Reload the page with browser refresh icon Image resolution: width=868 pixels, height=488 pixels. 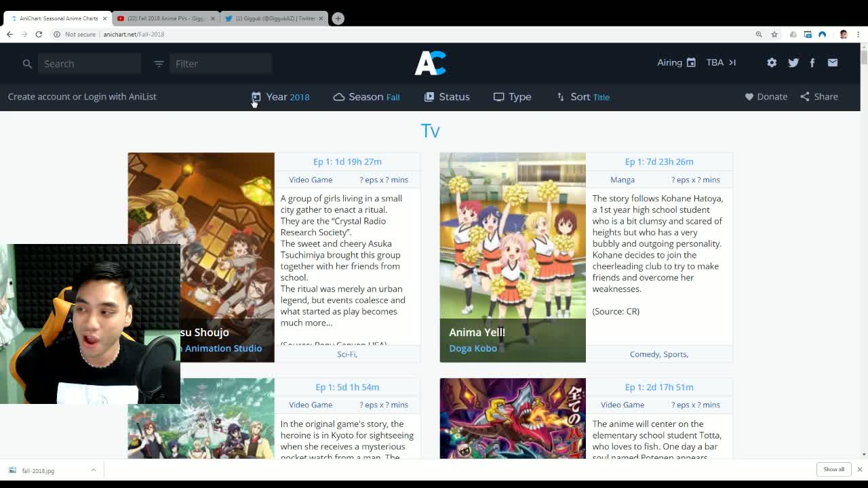tap(39, 34)
